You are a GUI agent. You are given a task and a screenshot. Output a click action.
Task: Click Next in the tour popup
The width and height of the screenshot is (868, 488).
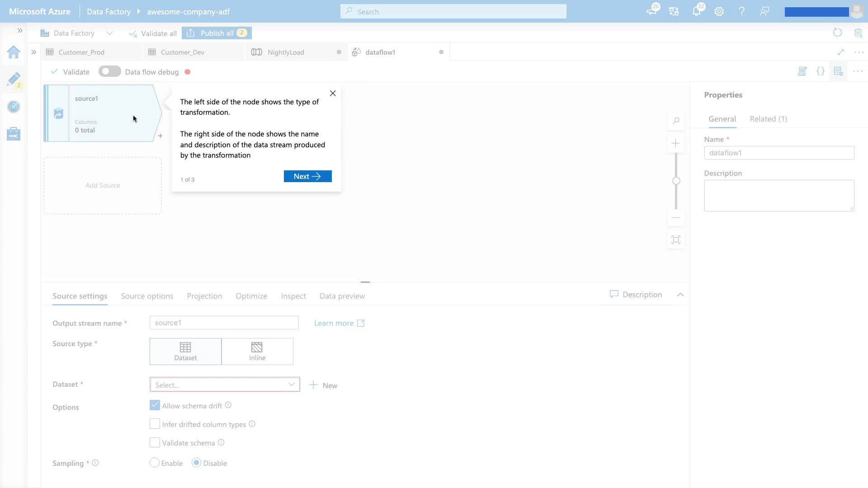coord(307,176)
